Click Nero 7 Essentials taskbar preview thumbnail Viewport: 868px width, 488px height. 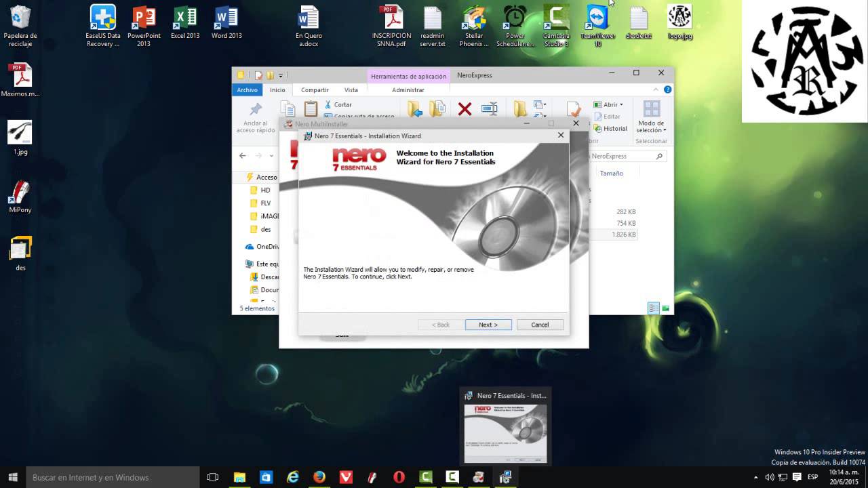pos(505,433)
